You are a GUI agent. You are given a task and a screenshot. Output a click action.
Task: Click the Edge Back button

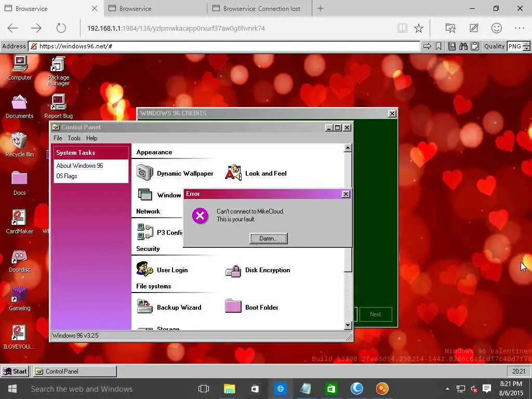[12, 28]
